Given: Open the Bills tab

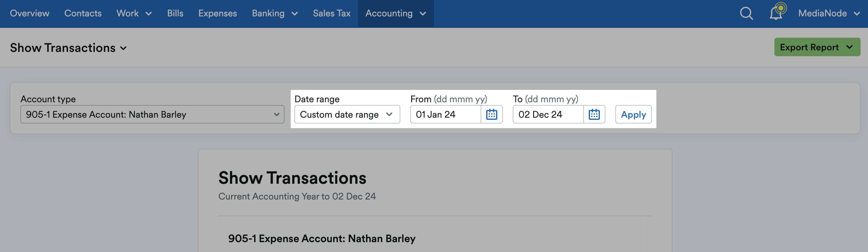Looking at the screenshot, I should pyautogui.click(x=175, y=14).
